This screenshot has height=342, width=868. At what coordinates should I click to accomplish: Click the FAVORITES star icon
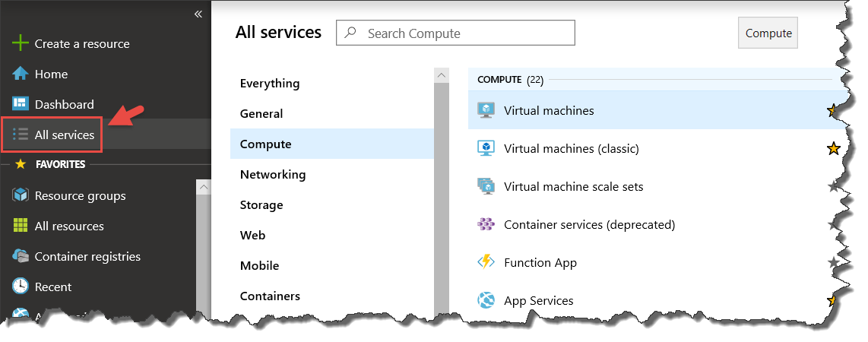21,164
